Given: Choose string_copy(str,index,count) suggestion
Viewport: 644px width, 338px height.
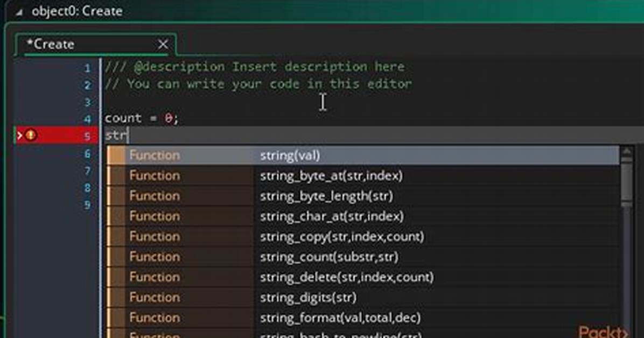Looking at the screenshot, I should 363,237.
